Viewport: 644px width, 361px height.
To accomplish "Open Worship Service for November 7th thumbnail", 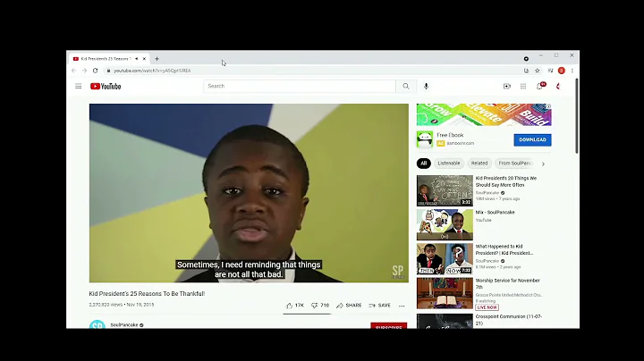I will (x=445, y=293).
